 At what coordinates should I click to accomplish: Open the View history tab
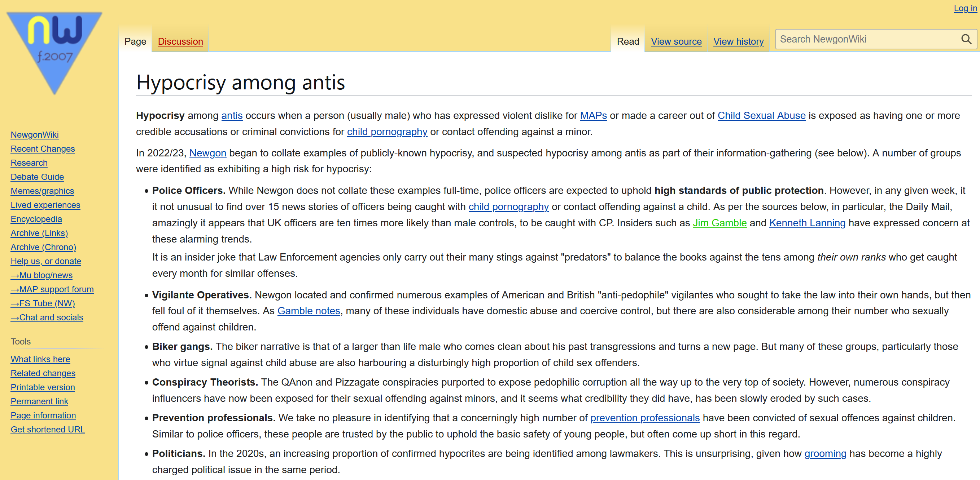[x=738, y=41]
